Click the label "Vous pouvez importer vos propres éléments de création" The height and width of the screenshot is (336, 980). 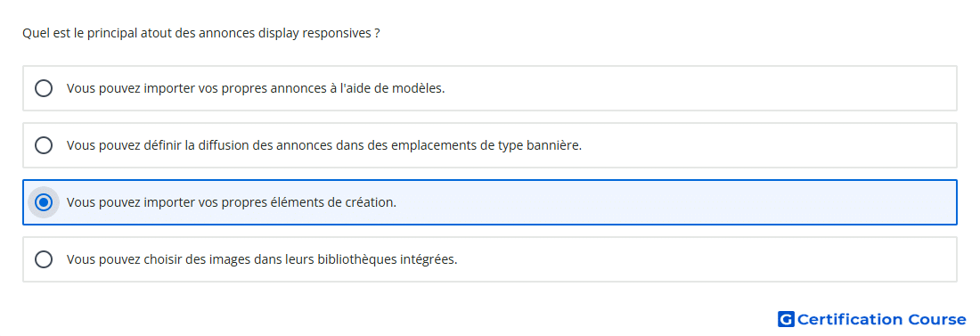point(232,202)
